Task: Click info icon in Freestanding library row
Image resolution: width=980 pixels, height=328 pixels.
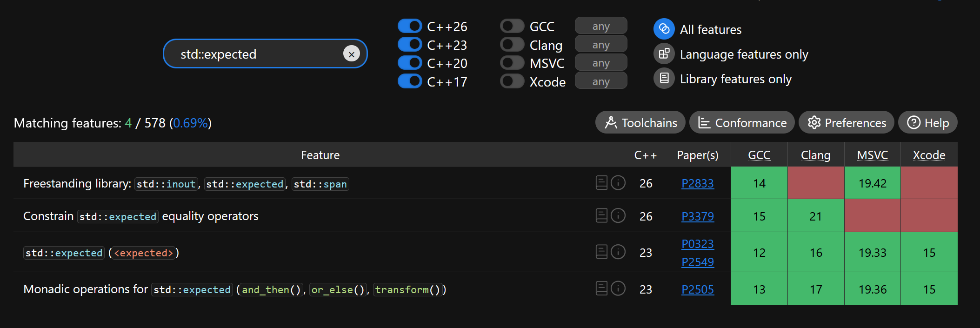Action: (x=618, y=183)
